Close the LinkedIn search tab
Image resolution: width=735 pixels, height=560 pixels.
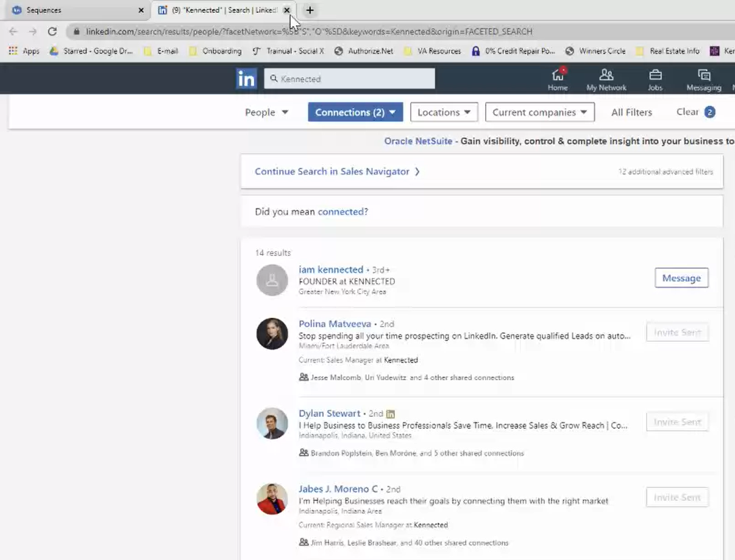click(x=286, y=10)
